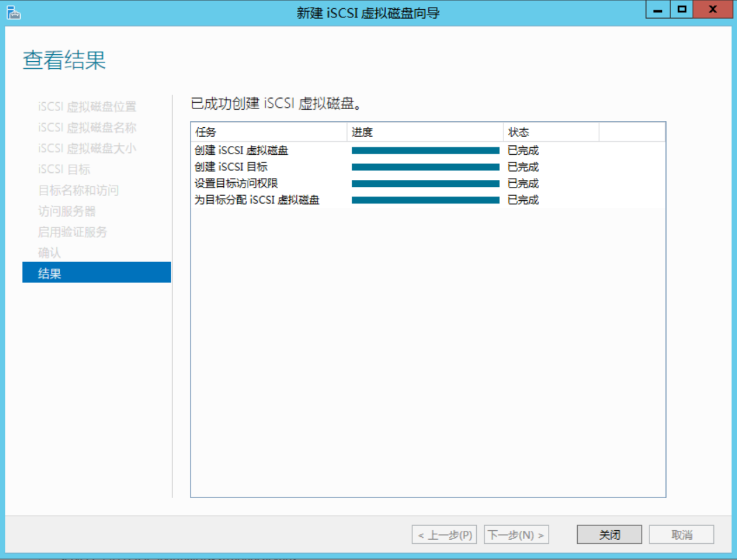The height and width of the screenshot is (560, 737).
Task: Select 启用验证服务 step in sidebar
Action: pyautogui.click(x=72, y=231)
